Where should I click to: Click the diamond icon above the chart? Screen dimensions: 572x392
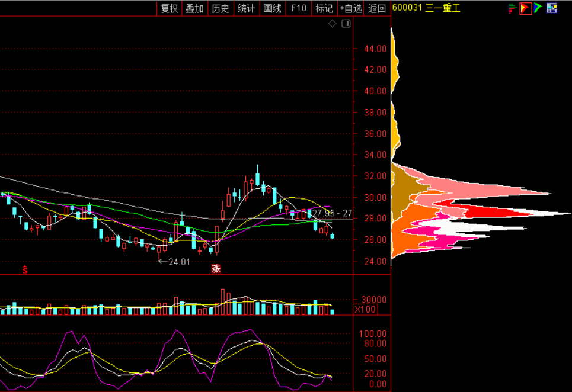pos(332,24)
